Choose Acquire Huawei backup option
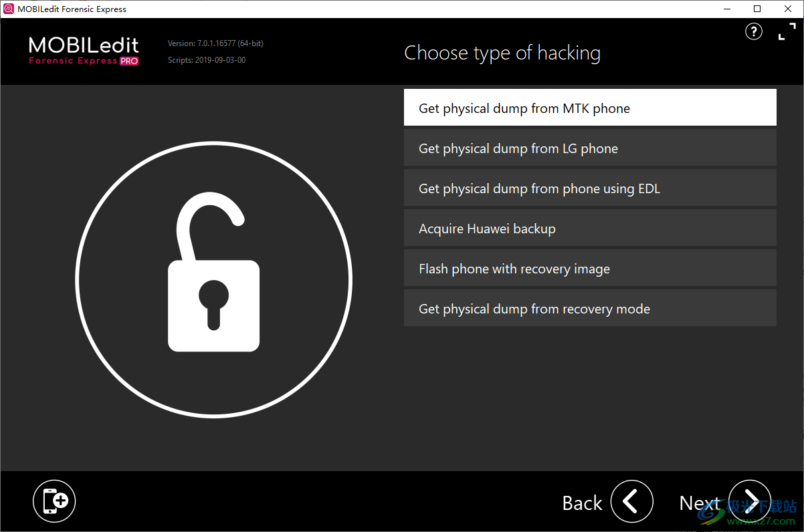 590,228
